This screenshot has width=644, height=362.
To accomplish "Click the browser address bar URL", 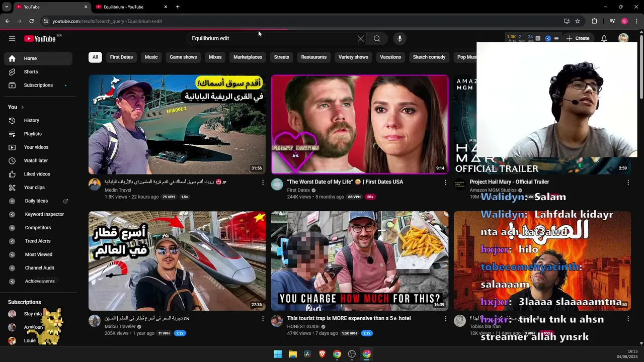I will pyautogui.click(x=107, y=21).
